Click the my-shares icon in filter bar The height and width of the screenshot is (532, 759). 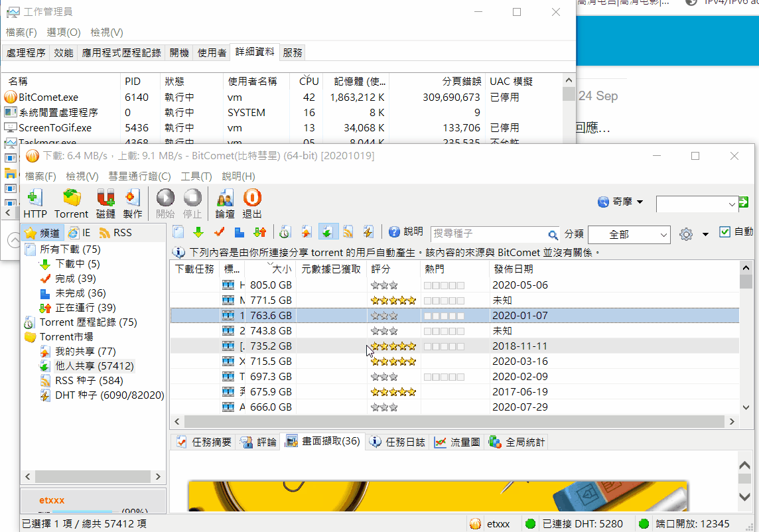(x=306, y=232)
